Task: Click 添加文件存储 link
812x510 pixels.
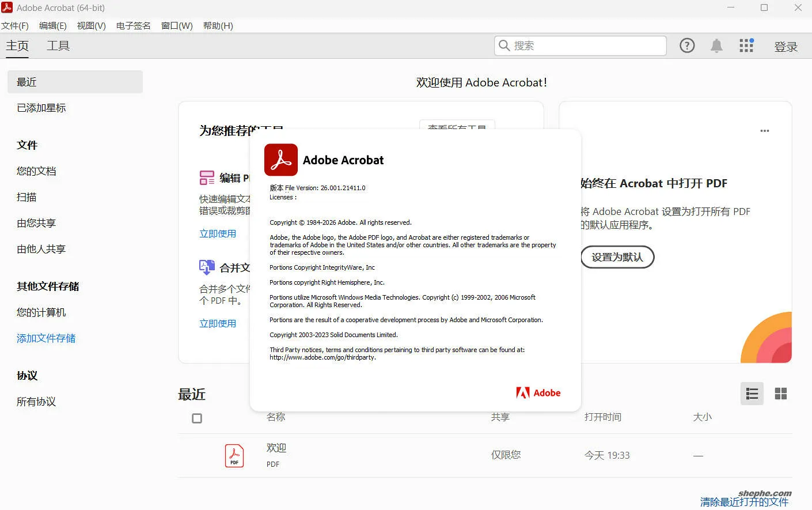Action: click(46, 338)
